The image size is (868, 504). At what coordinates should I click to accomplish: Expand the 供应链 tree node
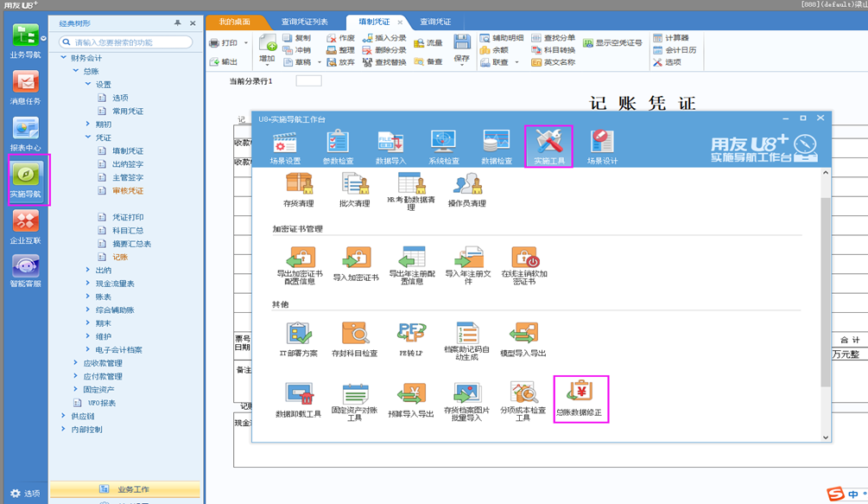(x=64, y=415)
